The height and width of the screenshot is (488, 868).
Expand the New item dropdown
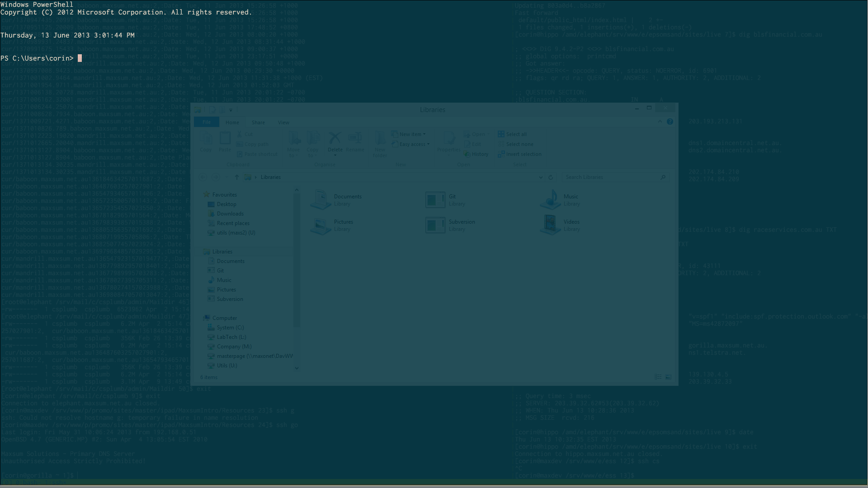point(408,134)
